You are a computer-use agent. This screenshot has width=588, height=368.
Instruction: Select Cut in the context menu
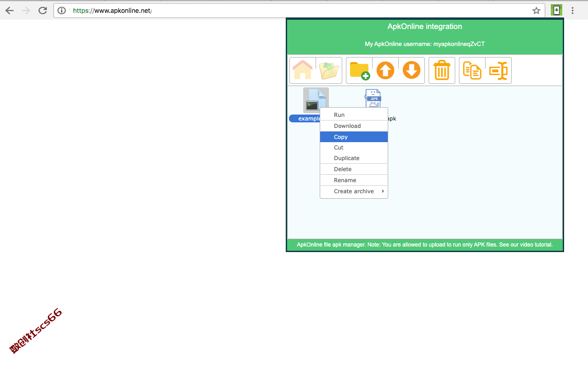pos(354,148)
